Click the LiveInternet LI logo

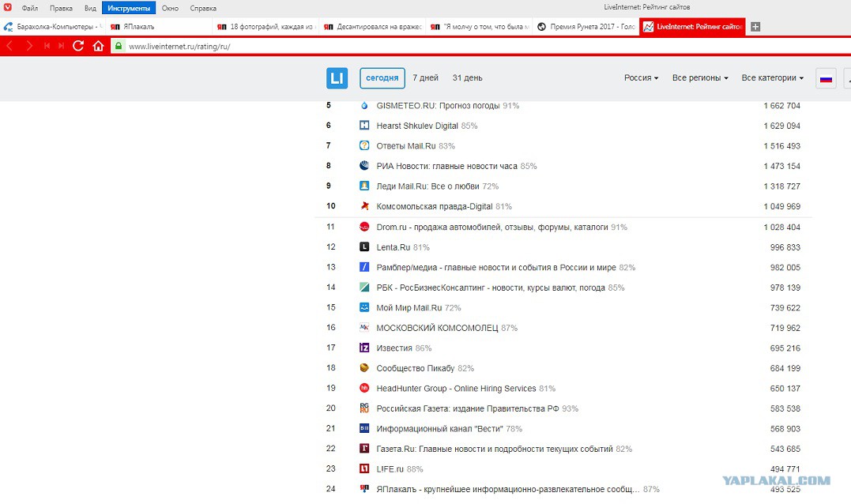coord(337,78)
